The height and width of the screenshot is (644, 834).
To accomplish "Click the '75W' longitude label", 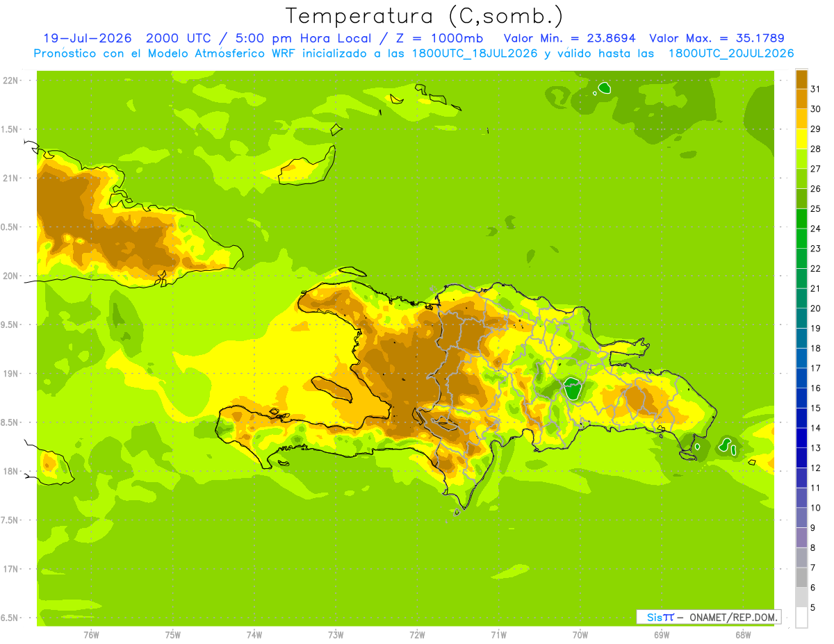I will 173,634.
